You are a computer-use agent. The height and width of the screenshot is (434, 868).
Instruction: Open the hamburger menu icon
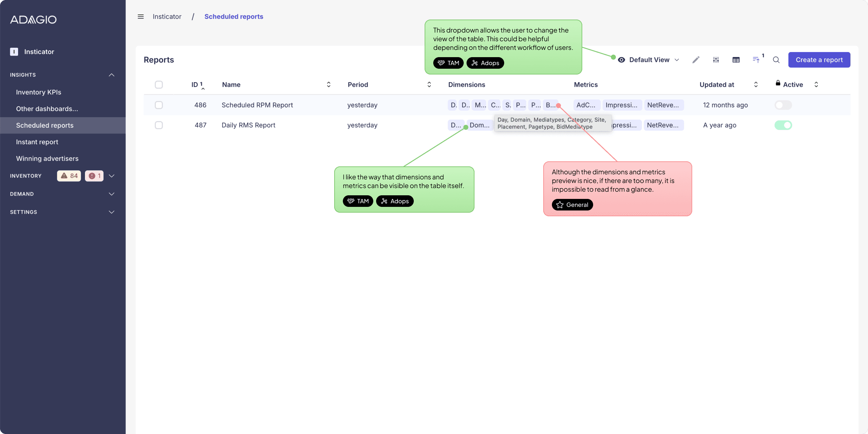(141, 17)
